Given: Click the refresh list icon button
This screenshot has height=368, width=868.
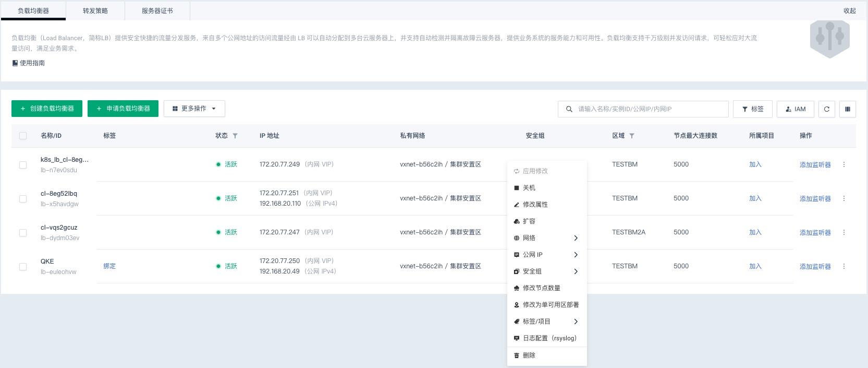Looking at the screenshot, I should (x=826, y=109).
